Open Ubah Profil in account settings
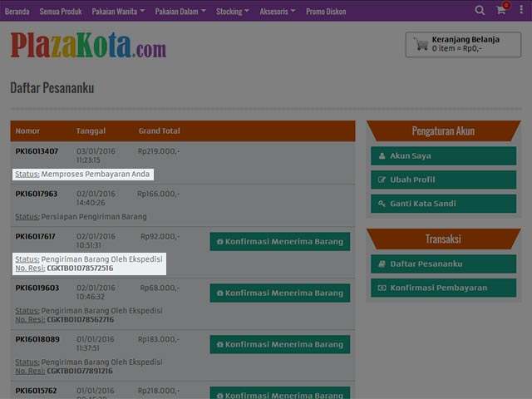The width and height of the screenshot is (532, 399). click(x=443, y=180)
